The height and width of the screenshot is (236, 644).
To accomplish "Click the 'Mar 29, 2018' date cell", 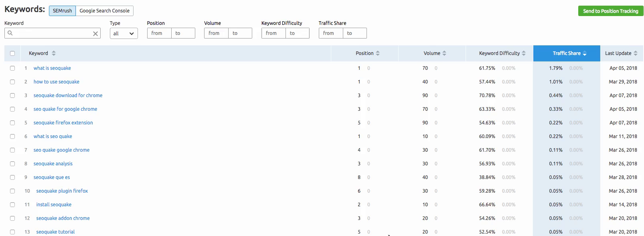I will pos(623,82).
